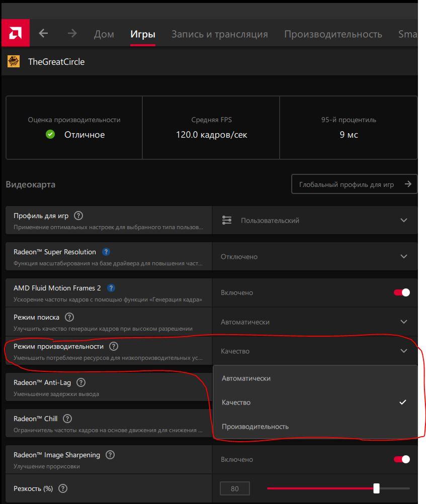Expand the Режим поиска dropdown
Screen dimensions: 426x504
pyautogui.click(x=403, y=322)
